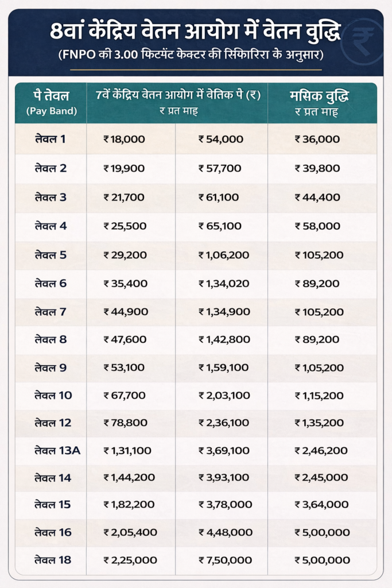
Task: Click the "तेवल 13A" row label
Action: pos(57,451)
